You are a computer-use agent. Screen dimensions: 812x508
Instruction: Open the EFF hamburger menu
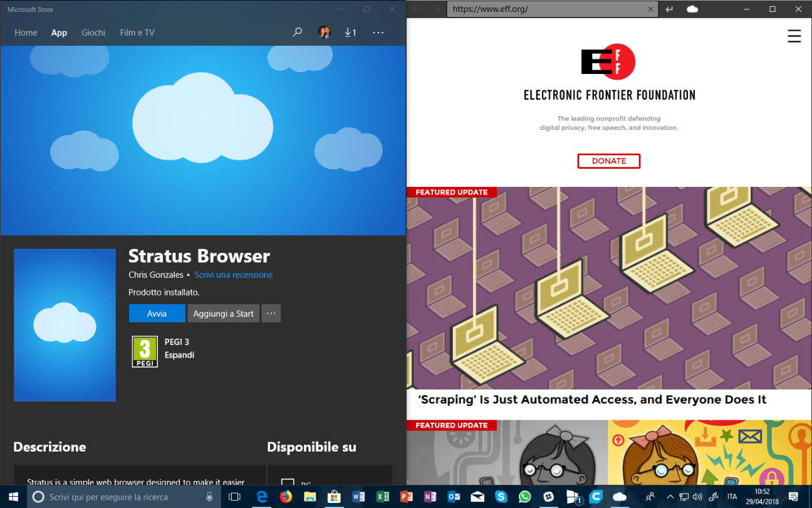pos(794,36)
